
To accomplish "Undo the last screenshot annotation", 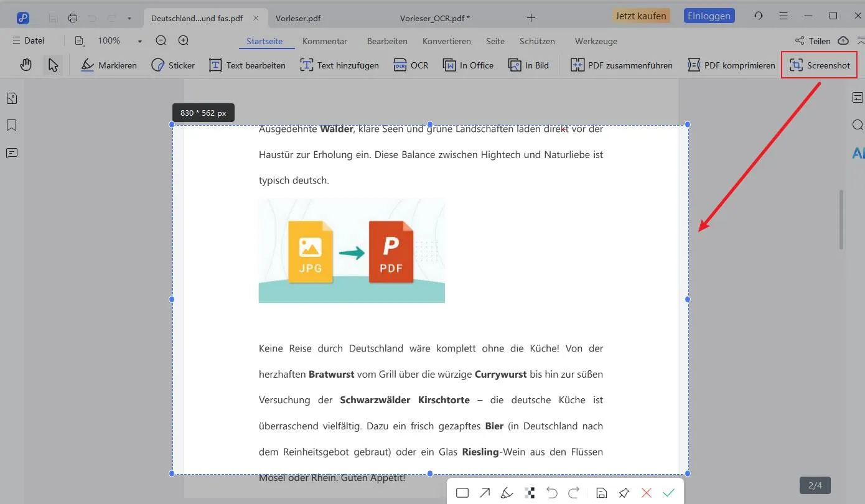I will coord(551,493).
